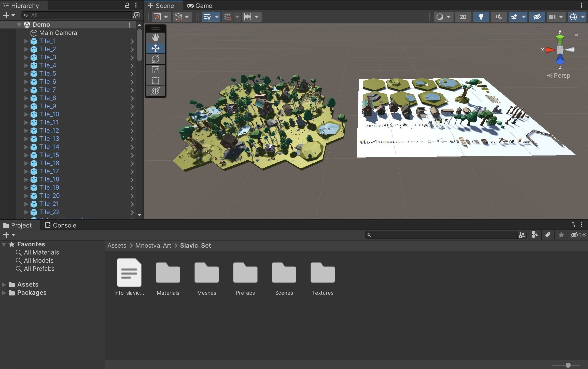Toggle scene audio mute button

[499, 17]
